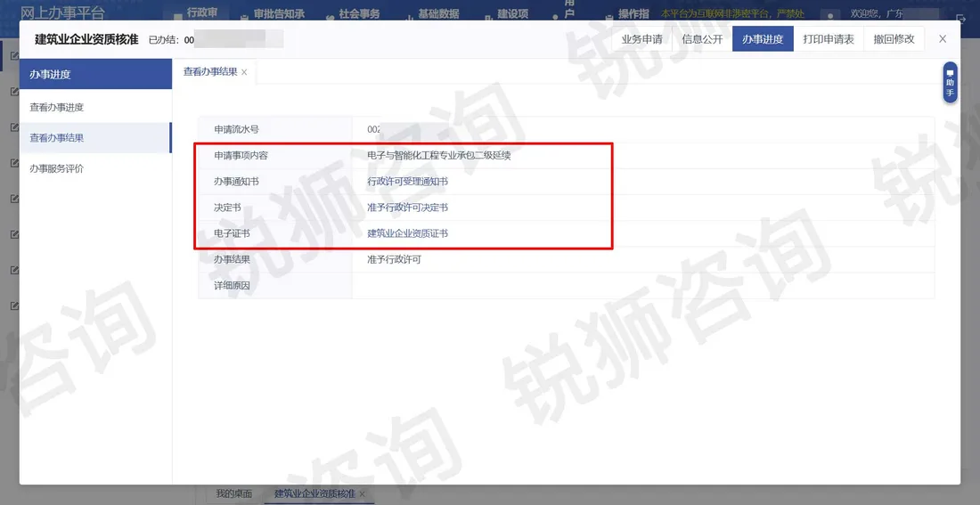This screenshot has height=505, width=980.
Task: Switch to 我的桌面 tab at bottom
Action: coord(233,493)
